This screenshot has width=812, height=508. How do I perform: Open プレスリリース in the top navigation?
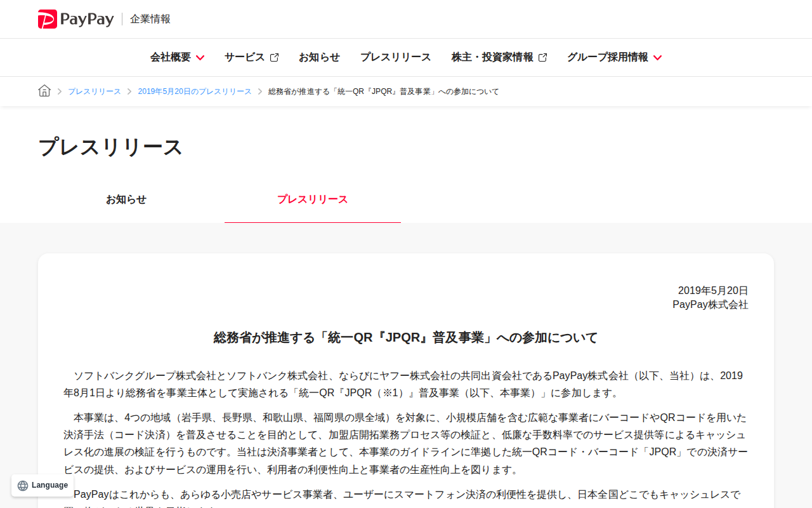pos(395,57)
